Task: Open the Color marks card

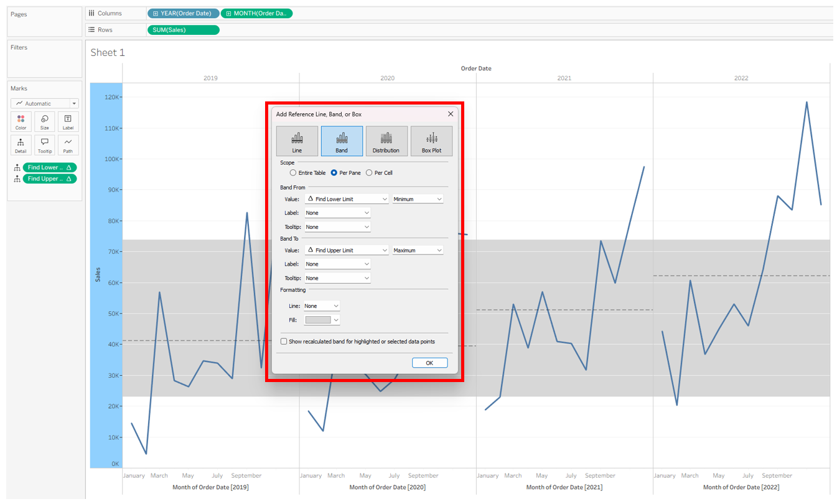Action: 21,122
